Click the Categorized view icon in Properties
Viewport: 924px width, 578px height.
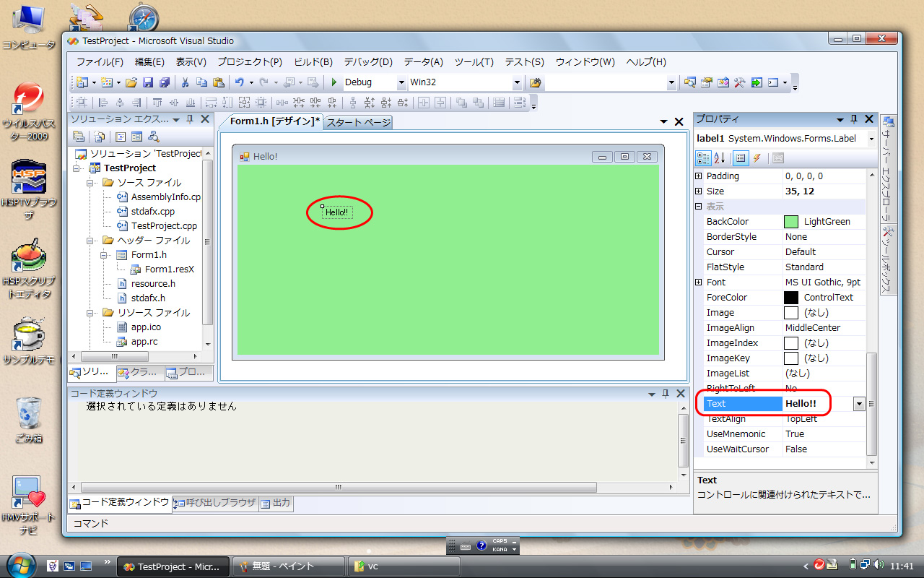pyautogui.click(x=703, y=158)
